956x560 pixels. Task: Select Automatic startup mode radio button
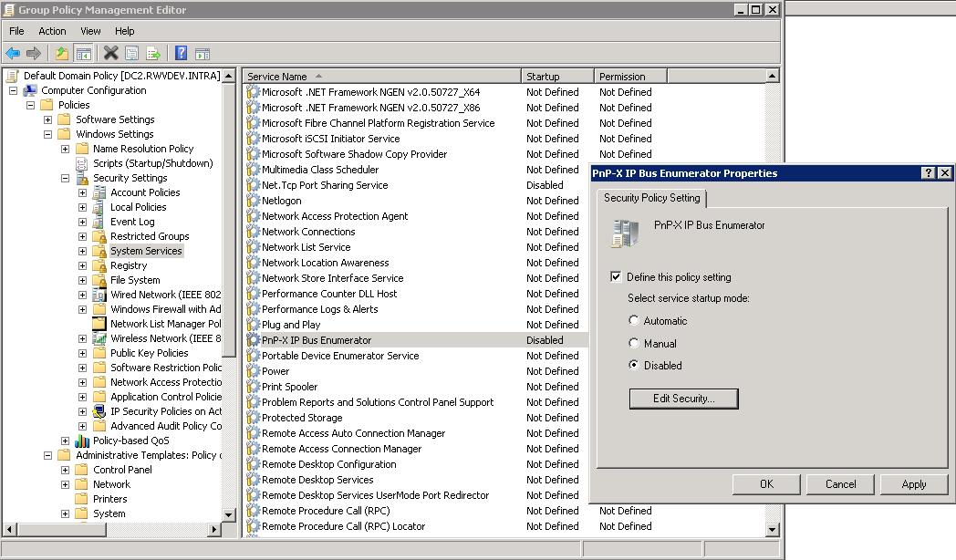pyautogui.click(x=634, y=321)
